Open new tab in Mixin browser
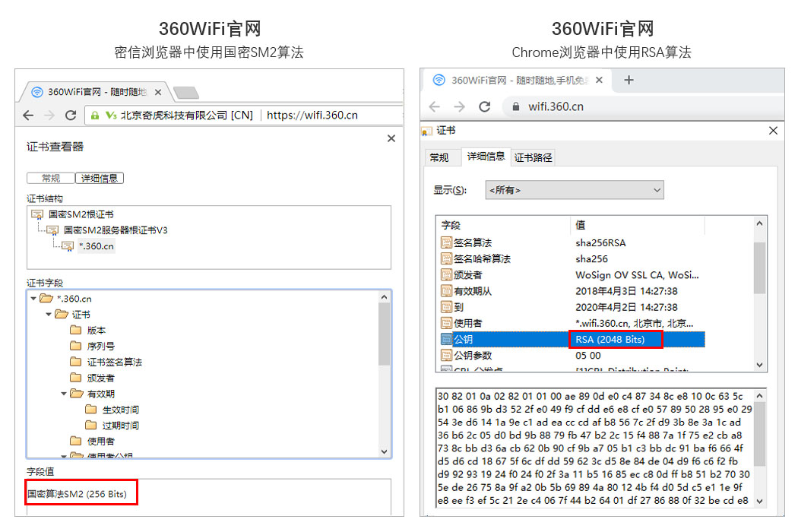The height and width of the screenshot is (532, 798). pos(186,93)
